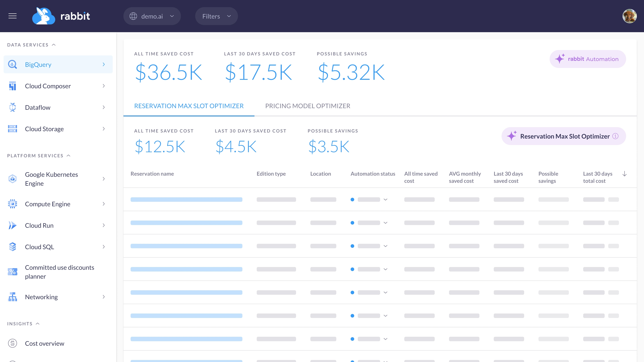The image size is (644, 362).
Task: Click the AVG monthly saved cost header
Action: [465, 177]
